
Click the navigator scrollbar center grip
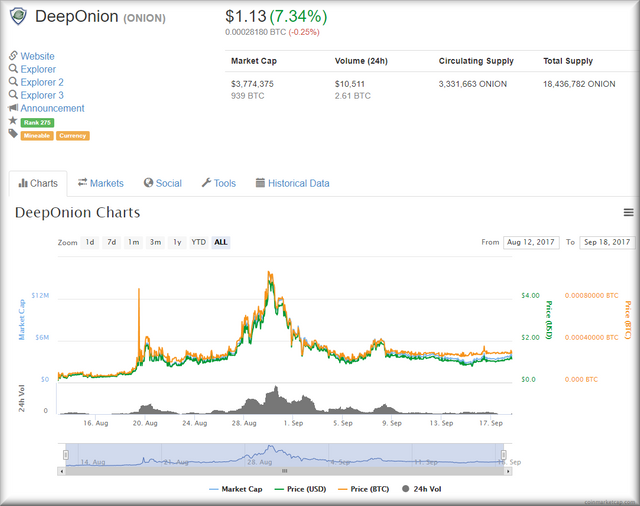[x=284, y=471]
